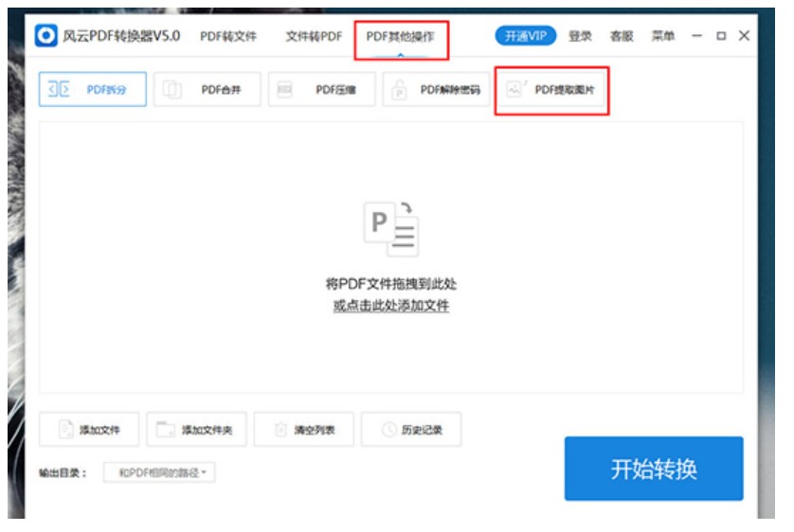The image size is (794, 532).
Task: Open the PDF转文件 tab
Action: coord(227,36)
